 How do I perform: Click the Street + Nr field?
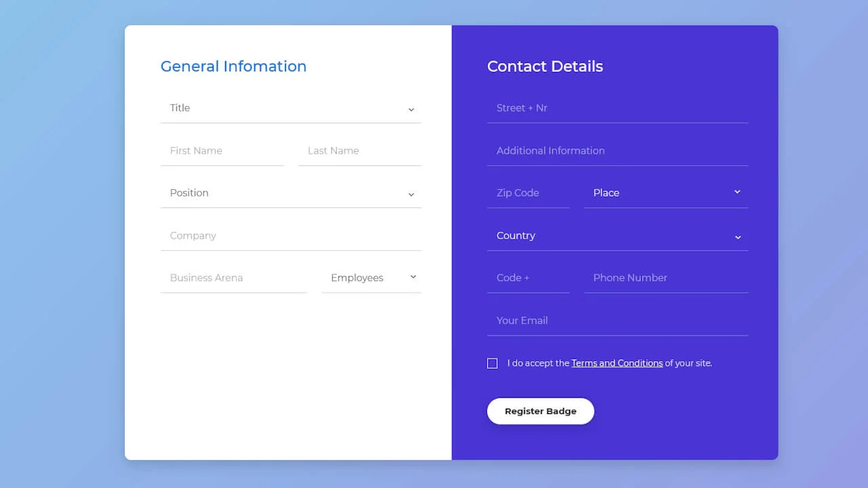pos(618,108)
